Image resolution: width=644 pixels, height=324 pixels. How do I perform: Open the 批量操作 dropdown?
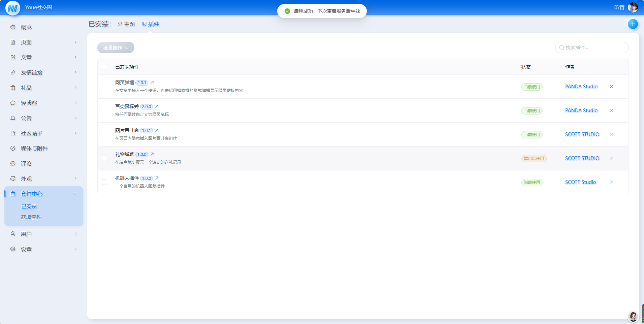[116, 48]
